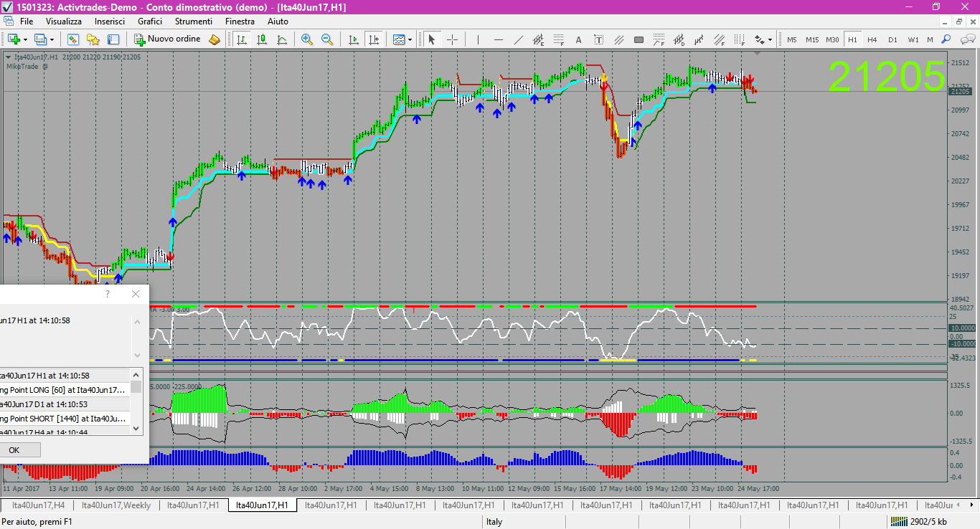The width and height of the screenshot is (980, 529).
Task: Click the search magnifier icon
Action: pos(946,39)
